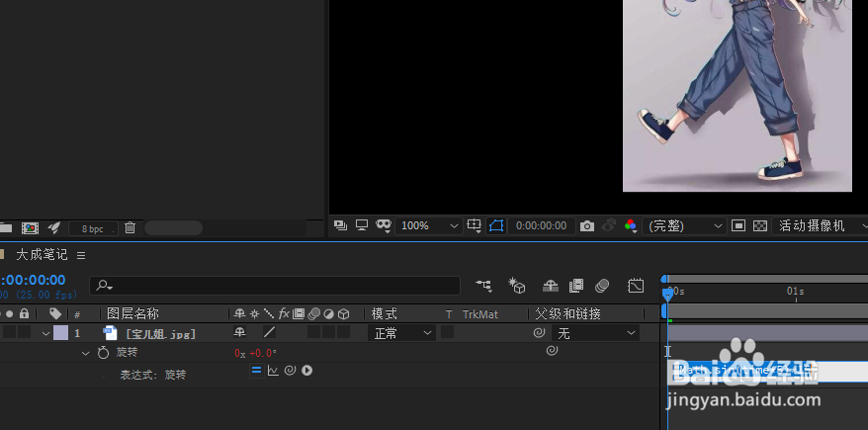Screen dimensions: 868x430
Task: Click property pick whip on 旋转 row
Action: [552, 350]
